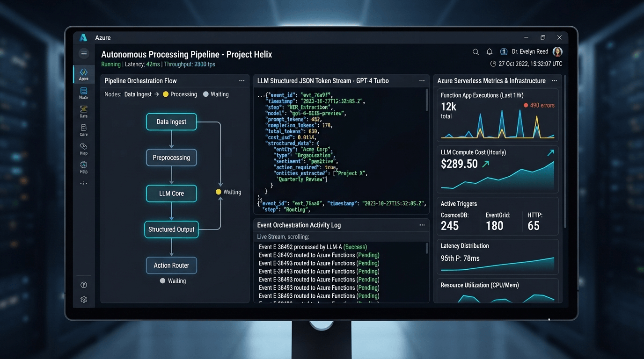Click the 490 errors indicator

(x=539, y=106)
